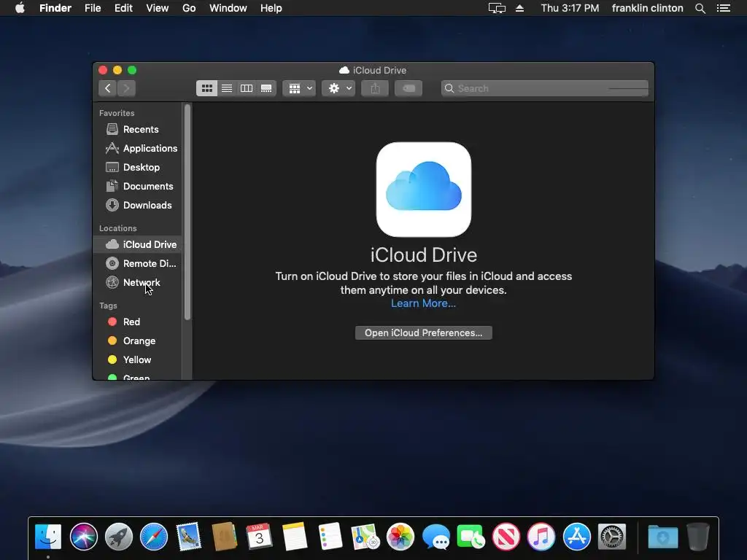The image size is (747, 560).
Task: Click the screen mirroring display menu bar icon
Action: point(497,8)
